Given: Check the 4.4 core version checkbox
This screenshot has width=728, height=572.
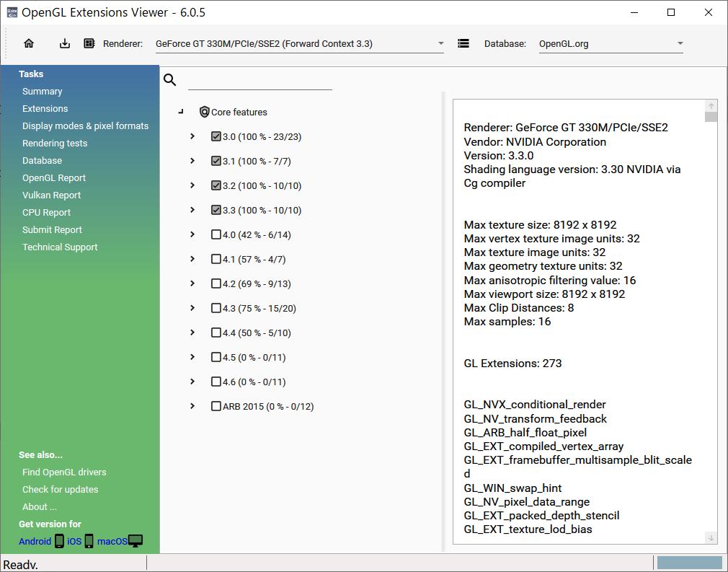Looking at the screenshot, I should (x=216, y=333).
